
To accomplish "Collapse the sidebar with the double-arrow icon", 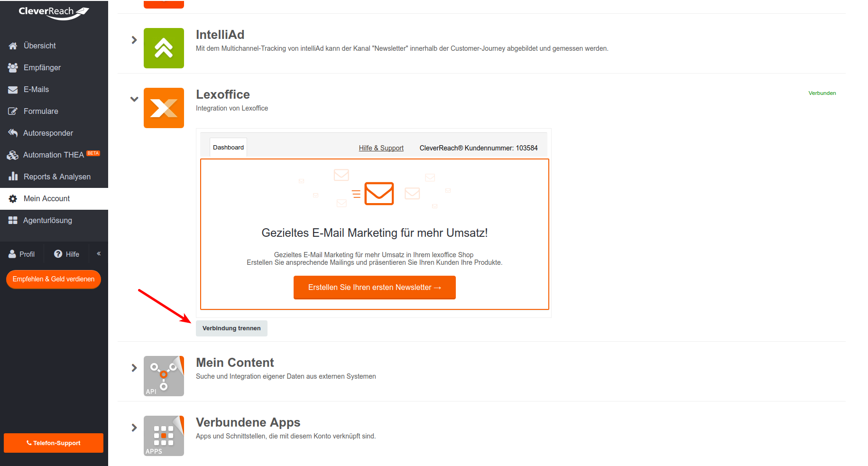I will 99,253.
